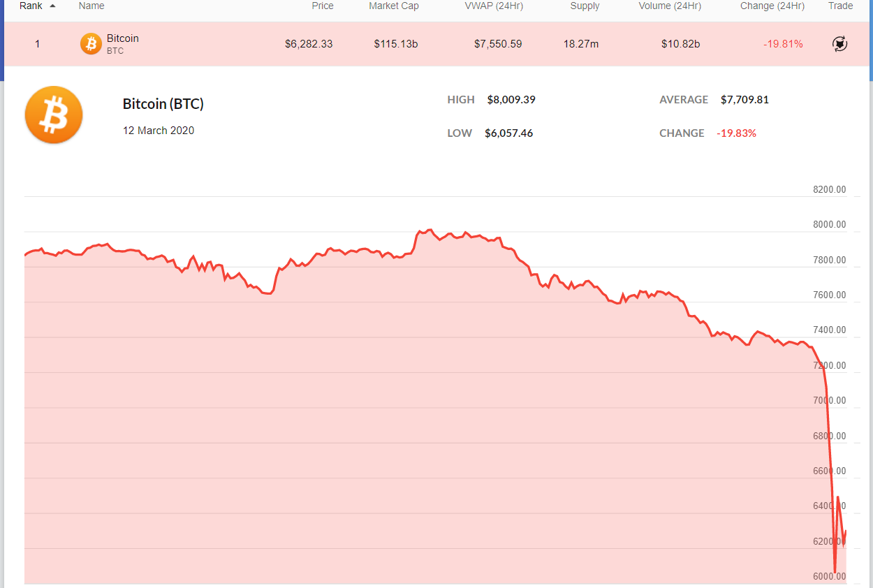The width and height of the screenshot is (873, 588).
Task: Click the Bitcoin (BTC) heading
Action: pos(163,104)
